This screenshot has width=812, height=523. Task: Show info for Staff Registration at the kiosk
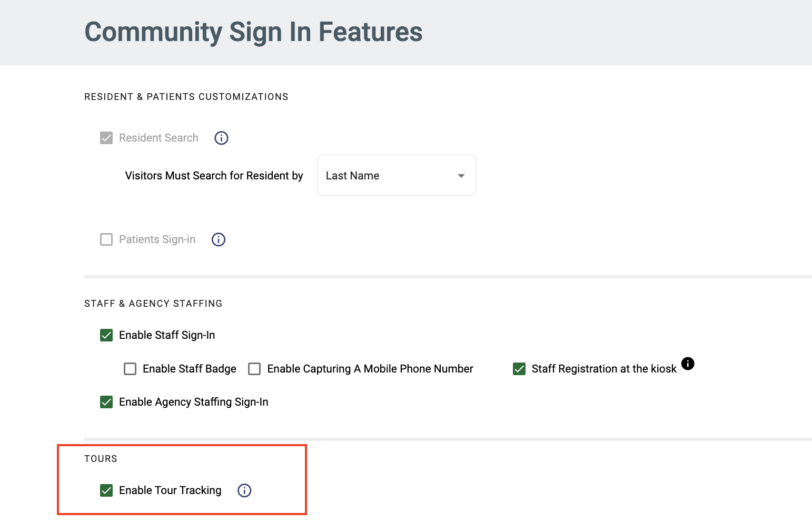point(688,364)
